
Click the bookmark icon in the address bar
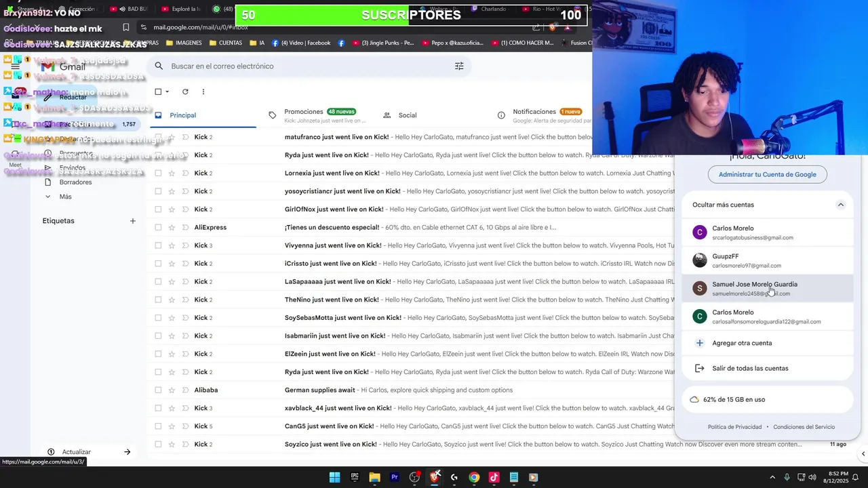pos(125,27)
